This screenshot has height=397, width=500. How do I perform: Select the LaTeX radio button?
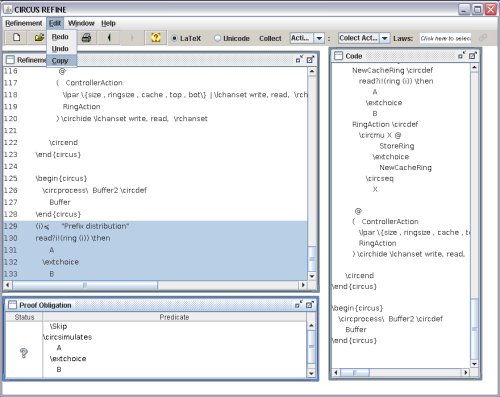pyautogui.click(x=174, y=38)
